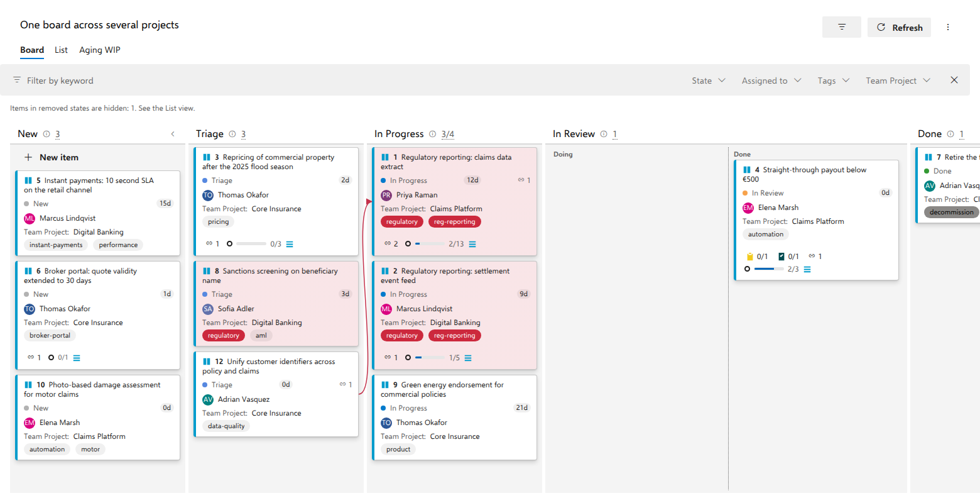
Task: Click the regulatory tag on Sanctions screening card
Action: (224, 336)
